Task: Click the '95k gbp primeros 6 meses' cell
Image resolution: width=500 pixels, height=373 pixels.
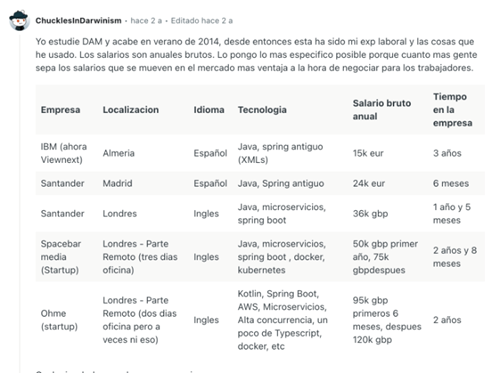Action: 387,320
